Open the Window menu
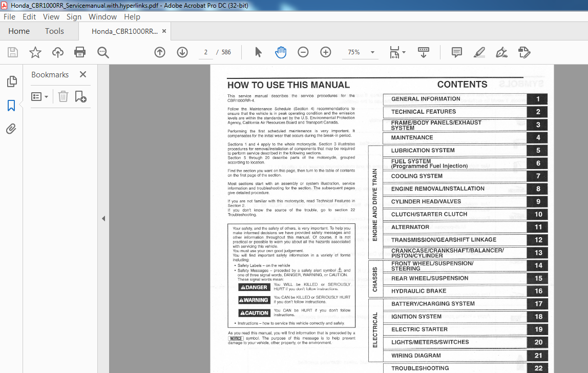 (103, 17)
